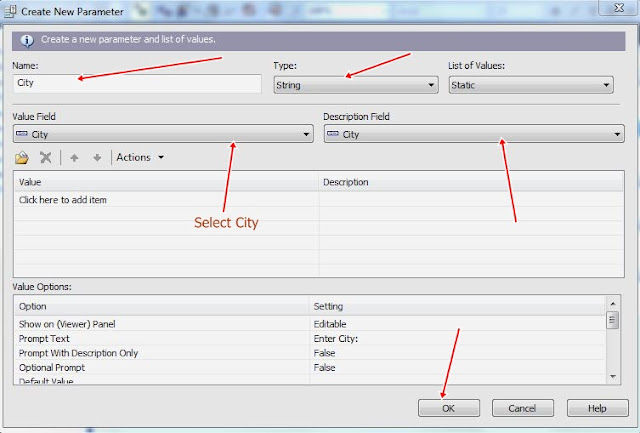Click the Description column header

(471, 182)
